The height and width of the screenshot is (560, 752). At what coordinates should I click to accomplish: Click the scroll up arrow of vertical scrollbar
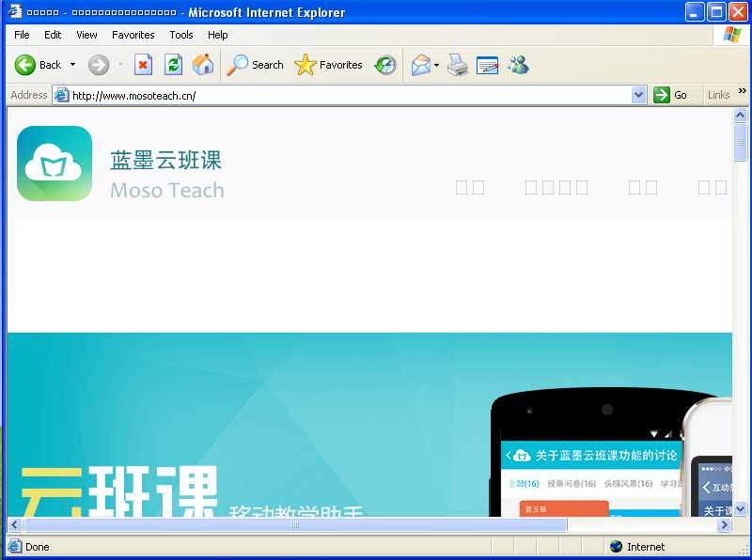point(740,115)
